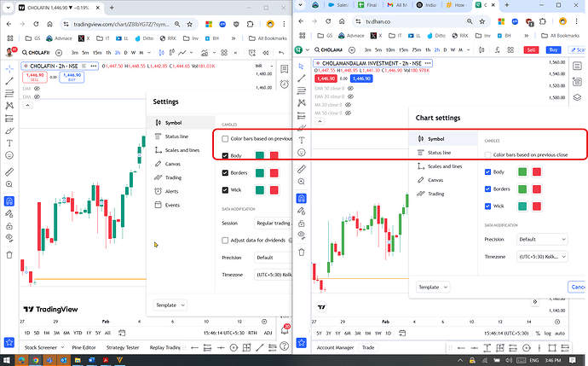The width and height of the screenshot is (588, 366).
Task: Check Color bars based on previous close in Dhan Chart settings
Action: coord(488,154)
